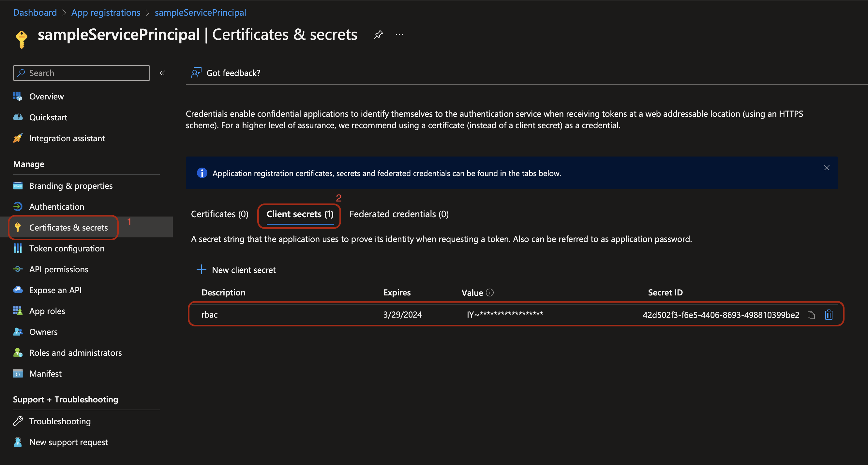The image size is (868, 465).
Task: Click the large key icon beside page title
Action: 22,40
